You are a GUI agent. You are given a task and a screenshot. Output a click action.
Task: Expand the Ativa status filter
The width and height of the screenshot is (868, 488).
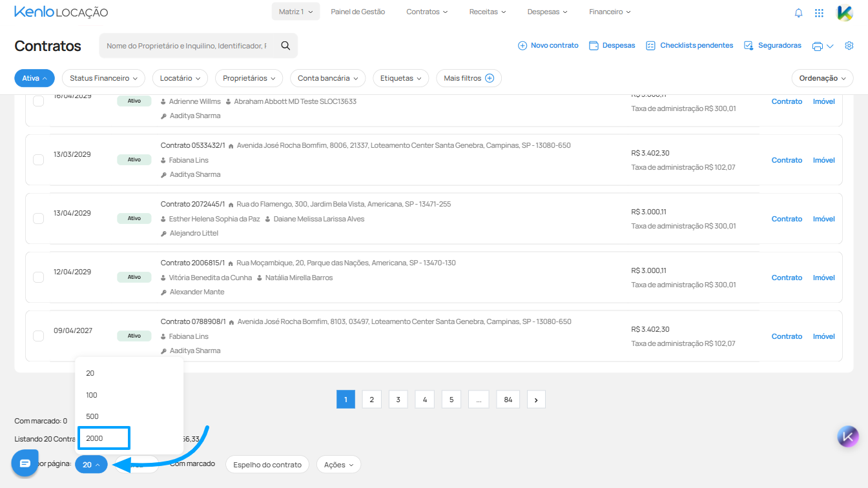click(x=34, y=78)
